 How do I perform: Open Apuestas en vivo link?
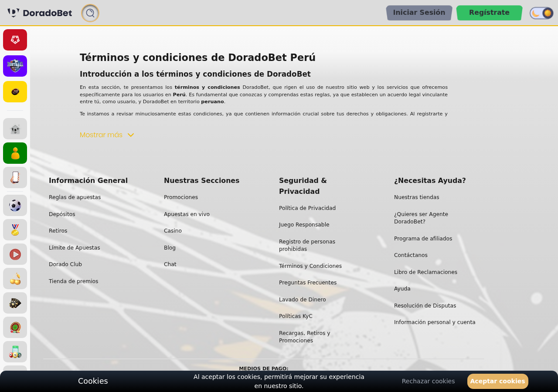(x=187, y=214)
